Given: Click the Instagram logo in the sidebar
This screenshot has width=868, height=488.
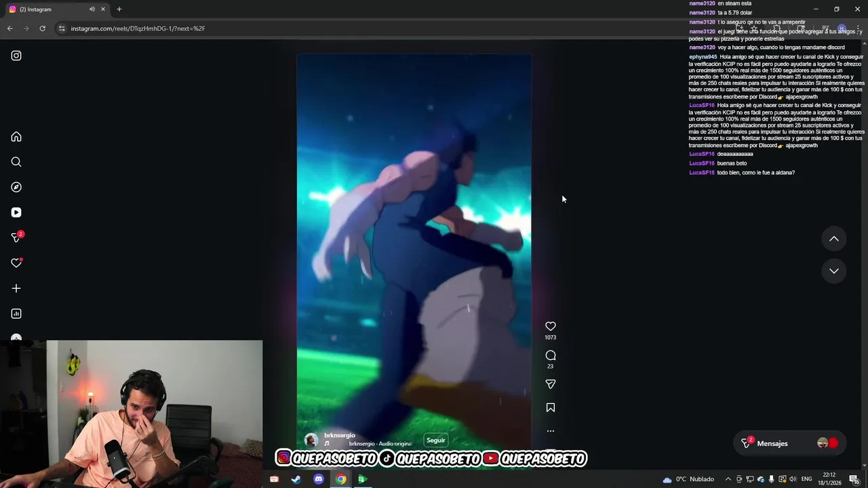Looking at the screenshot, I should point(16,56).
